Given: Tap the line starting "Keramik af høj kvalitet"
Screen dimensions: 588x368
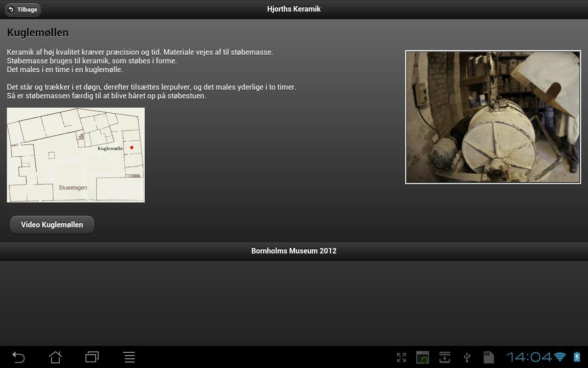Looking at the screenshot, I should pos(140,52).
